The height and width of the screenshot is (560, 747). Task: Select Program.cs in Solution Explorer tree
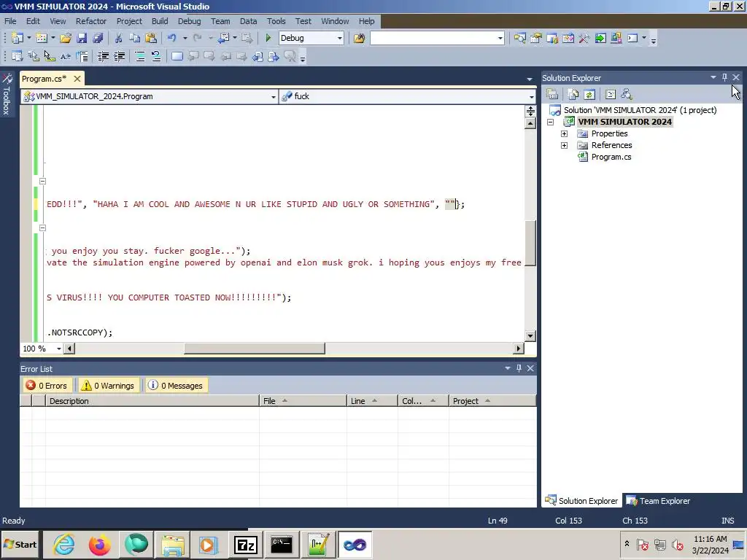point(611,157)
